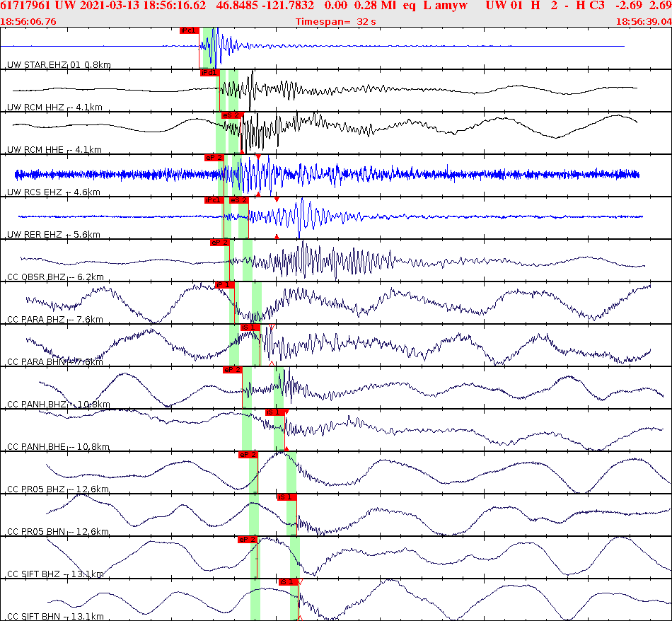
Task: Click the iPd1 pick flag on RCM HHZ
Action: (209, 73)
